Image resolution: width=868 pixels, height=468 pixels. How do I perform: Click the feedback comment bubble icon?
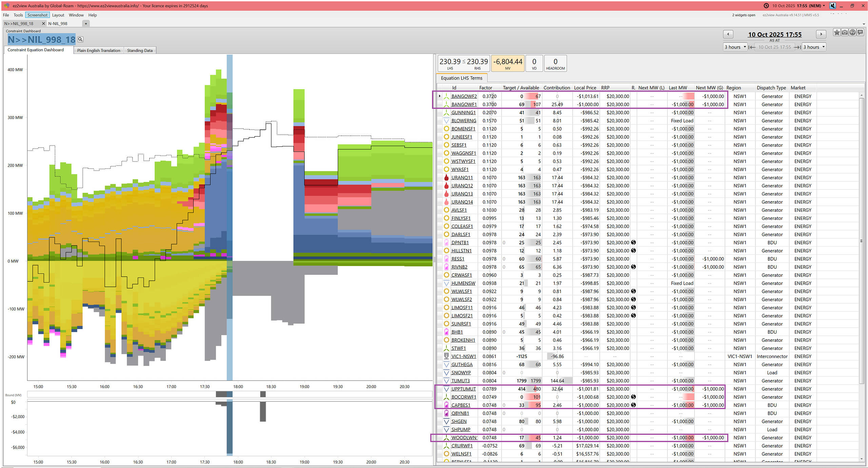point(860,33)
